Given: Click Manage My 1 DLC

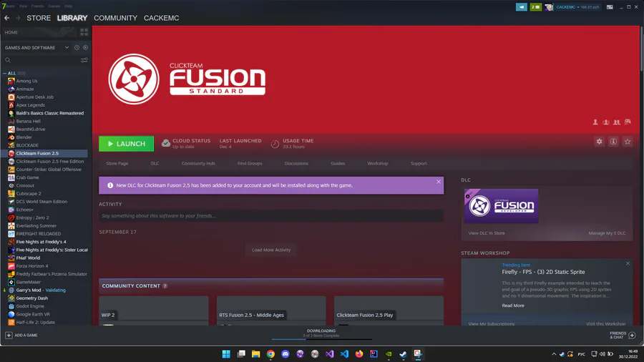Looking at the screenshot, I should pyautogui.click(x=607, y=233).
